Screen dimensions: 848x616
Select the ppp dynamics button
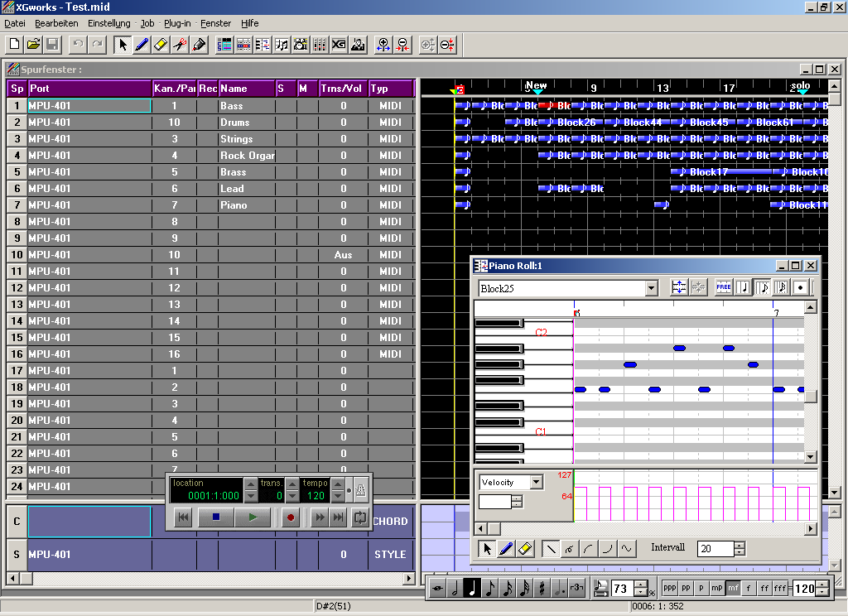[x=669, y=589]
